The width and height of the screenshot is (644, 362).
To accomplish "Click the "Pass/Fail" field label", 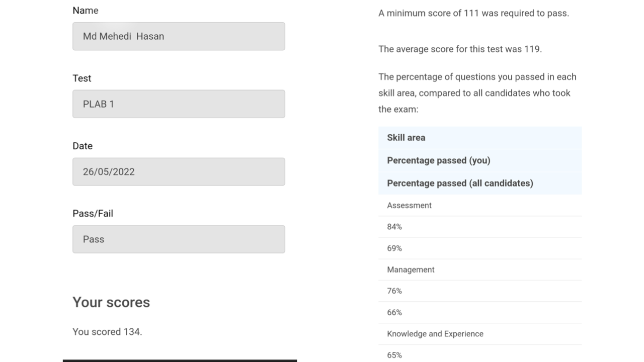I will [93, 214].
